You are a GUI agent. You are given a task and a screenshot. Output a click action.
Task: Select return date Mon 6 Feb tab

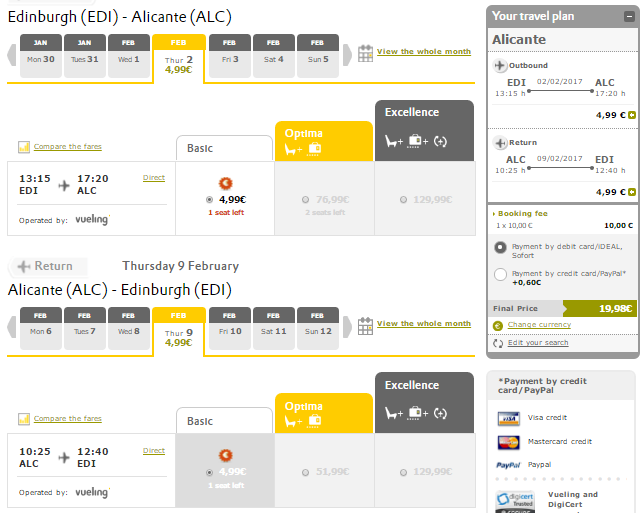click(x=41, y=328)
